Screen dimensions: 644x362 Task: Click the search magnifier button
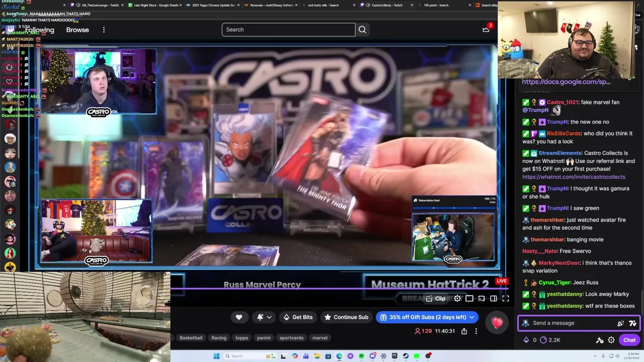click(x=362, y=30)
